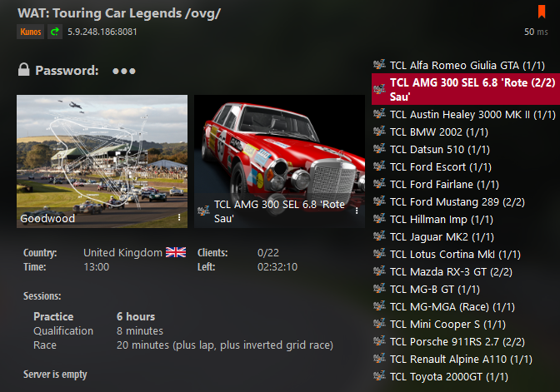
Task: Click the AMG 300 SEL car preview image
Action: click(279, 161)
